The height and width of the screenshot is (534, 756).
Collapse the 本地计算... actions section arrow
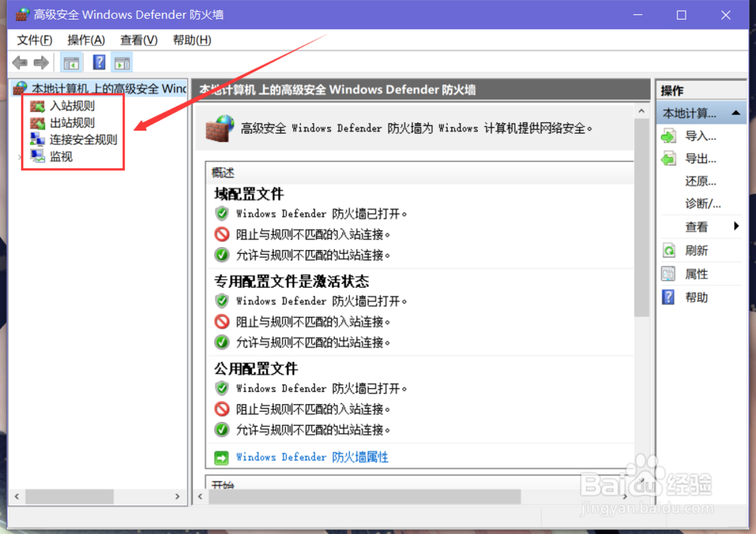click(x=736, y=113)
